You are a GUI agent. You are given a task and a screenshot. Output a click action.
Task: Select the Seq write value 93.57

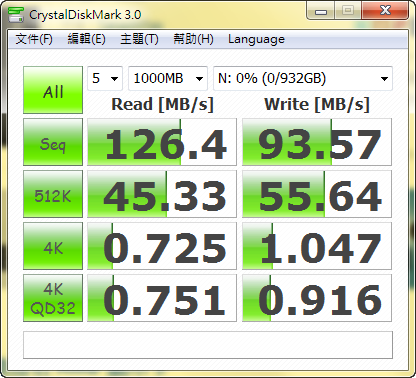tap(317, 142)
